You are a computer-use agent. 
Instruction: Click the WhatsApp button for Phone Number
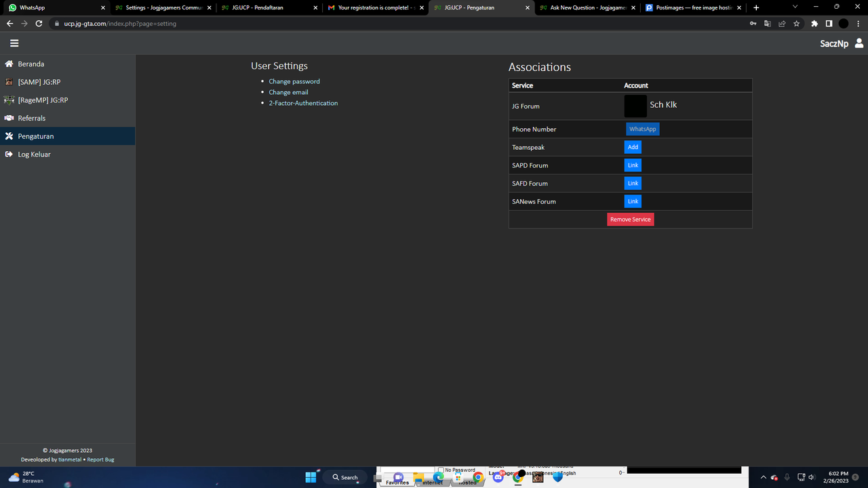[x=643, y=129]
